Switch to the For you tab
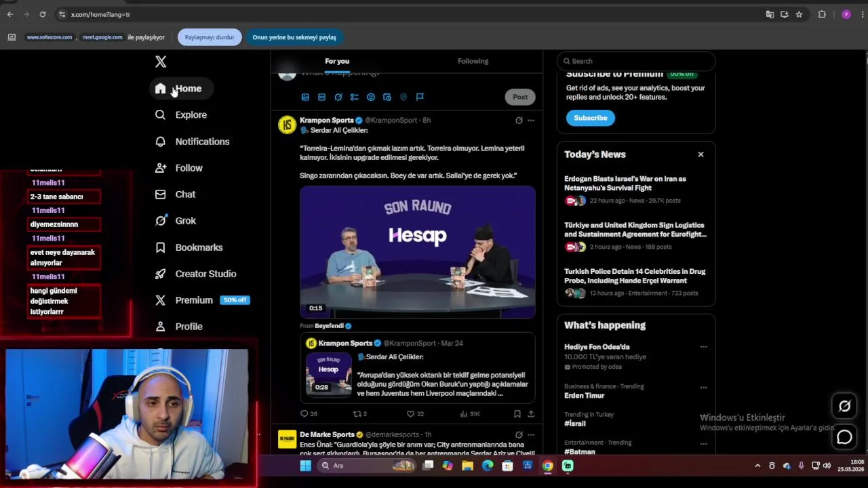Screen dimensions: 868x488 pyautogui.click(x=337, y=61)
